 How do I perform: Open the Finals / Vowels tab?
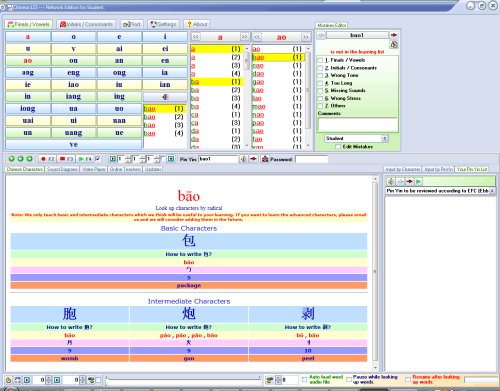[x=29, y=24]
